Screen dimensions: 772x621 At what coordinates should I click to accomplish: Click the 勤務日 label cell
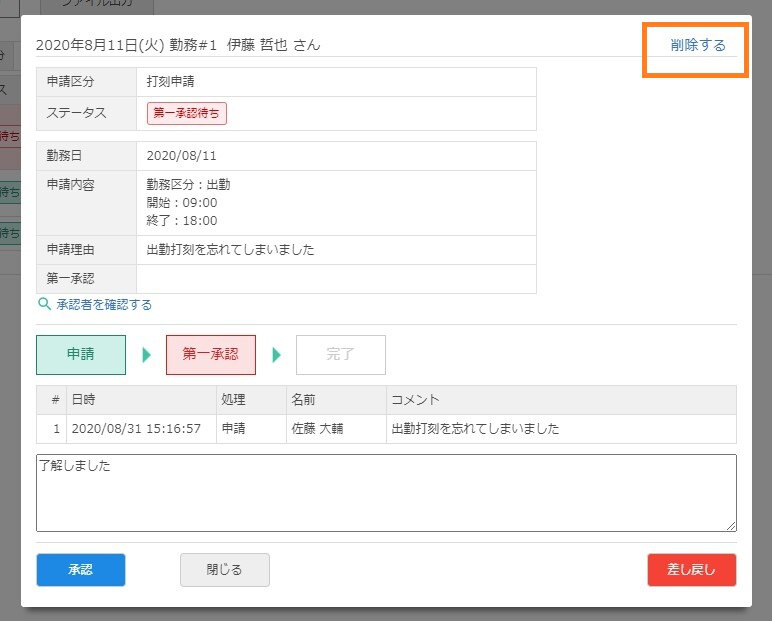click(x=87, y=156)
